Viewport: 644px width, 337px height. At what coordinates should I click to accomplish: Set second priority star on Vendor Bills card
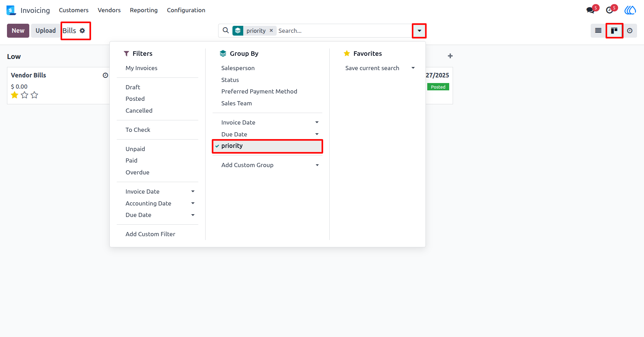pos(24,95)
